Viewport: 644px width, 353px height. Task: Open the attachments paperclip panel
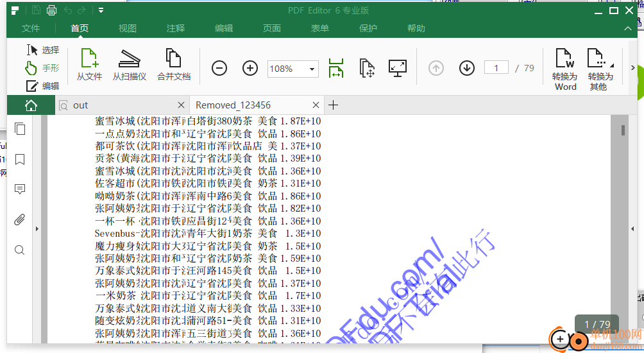point(20,220)
